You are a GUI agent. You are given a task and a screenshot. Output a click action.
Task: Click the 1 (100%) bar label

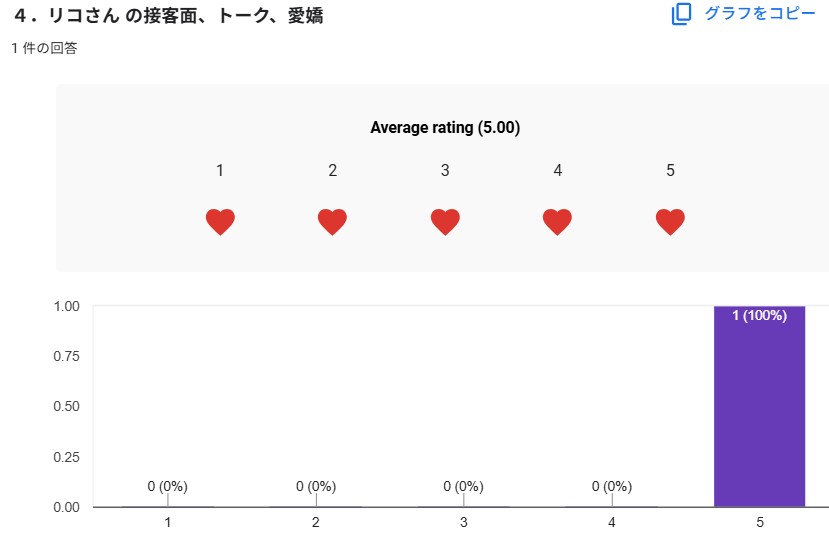[x=759, y=316]
